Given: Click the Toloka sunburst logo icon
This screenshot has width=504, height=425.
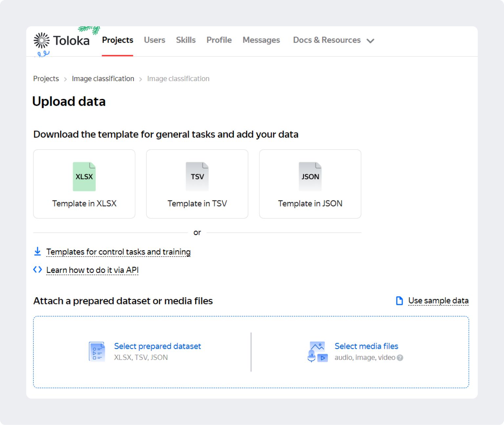Looking at the screenshot, I should (42, 40).
